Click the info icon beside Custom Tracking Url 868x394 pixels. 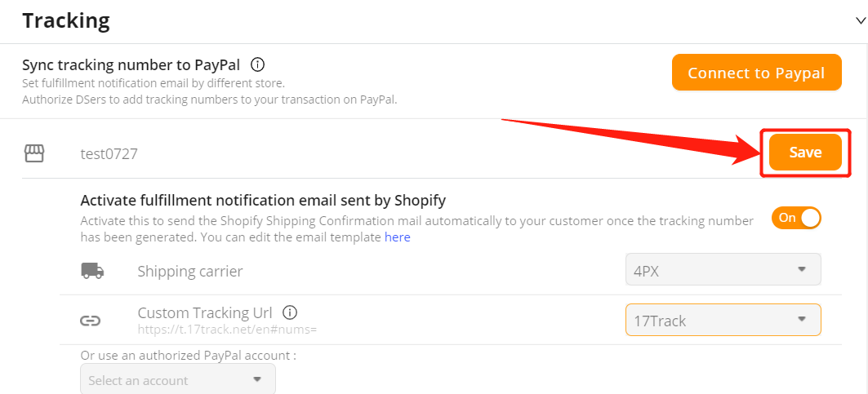click(x=290, y=312)
